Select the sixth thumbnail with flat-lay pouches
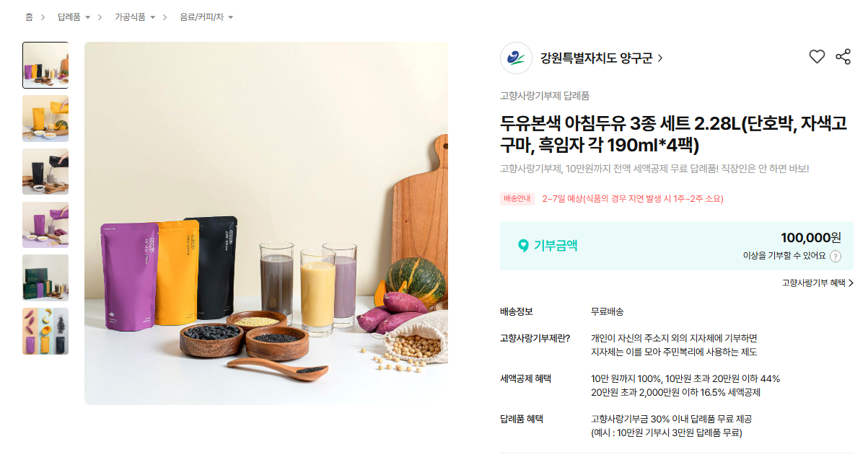Viewport: 868px width, 457px height. [45, 331]
